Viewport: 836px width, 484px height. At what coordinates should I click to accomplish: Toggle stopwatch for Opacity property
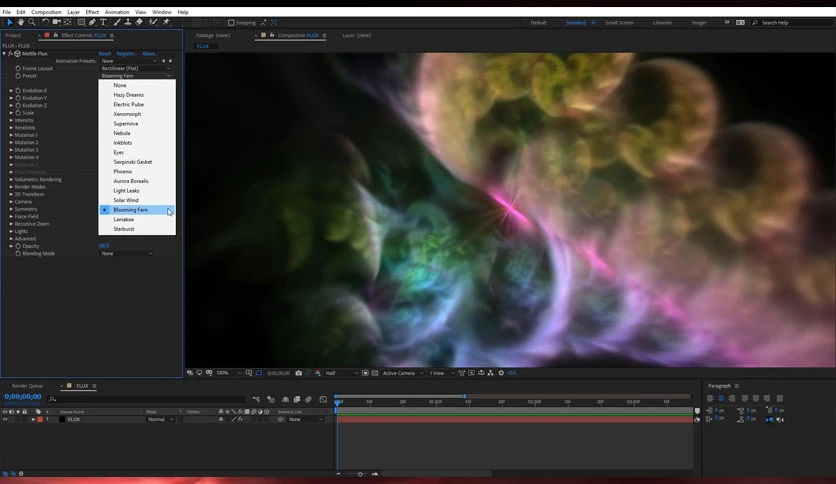click(x=18, y=246)
